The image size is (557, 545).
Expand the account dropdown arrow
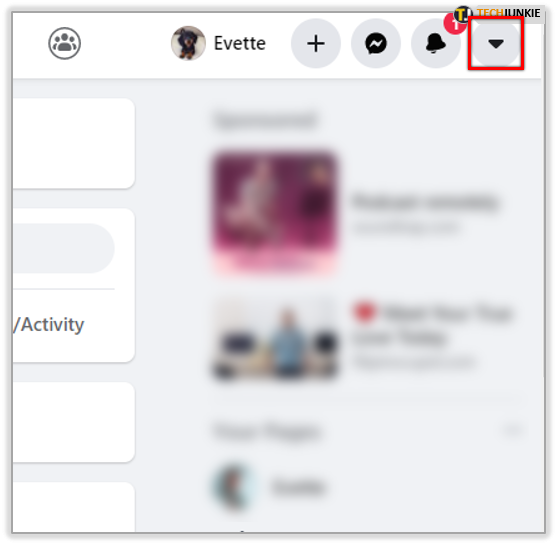point(496,43)
